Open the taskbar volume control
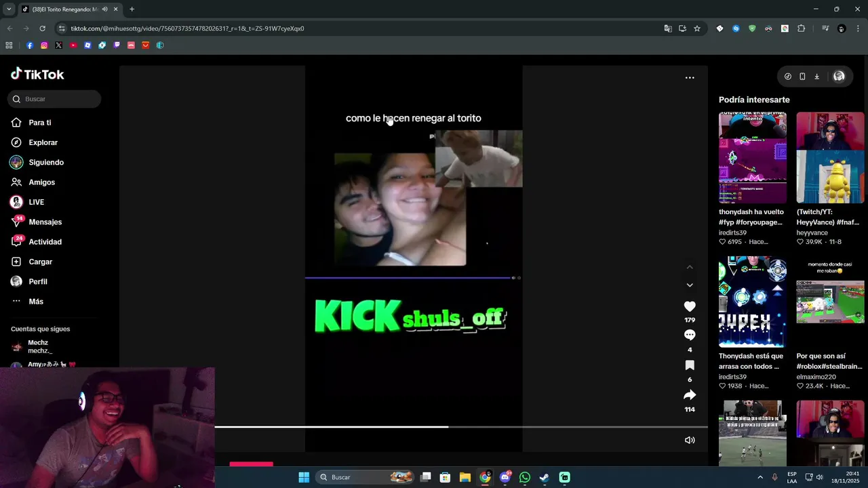Image resolution: width=868 pixels, height=488 pixels. click(x=819, y=477)
